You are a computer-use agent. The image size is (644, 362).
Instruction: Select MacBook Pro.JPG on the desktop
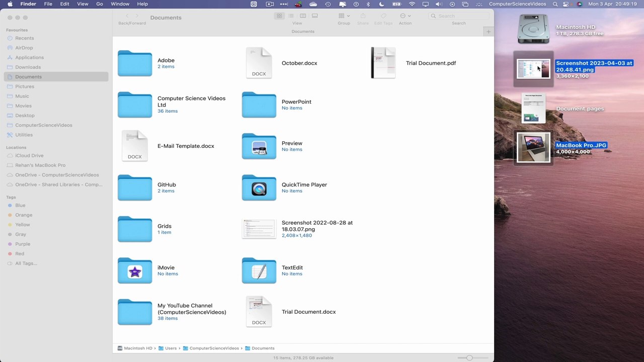click(533, 148)
